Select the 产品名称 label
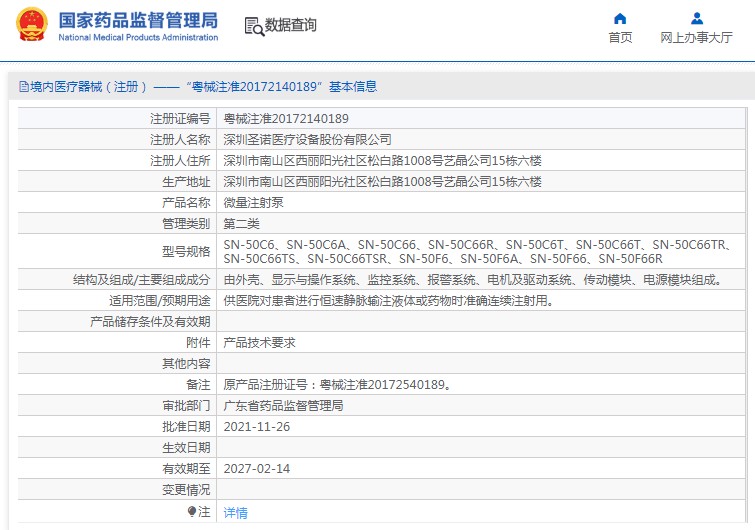This screenshot has width=755, height=530. click(x=186, y=203)
